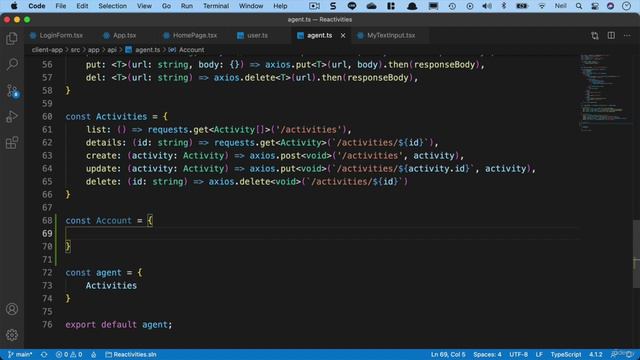Click the Time Machine menu bar icon
The height and width of the screenshot is (360, 640).
(452, 6)
